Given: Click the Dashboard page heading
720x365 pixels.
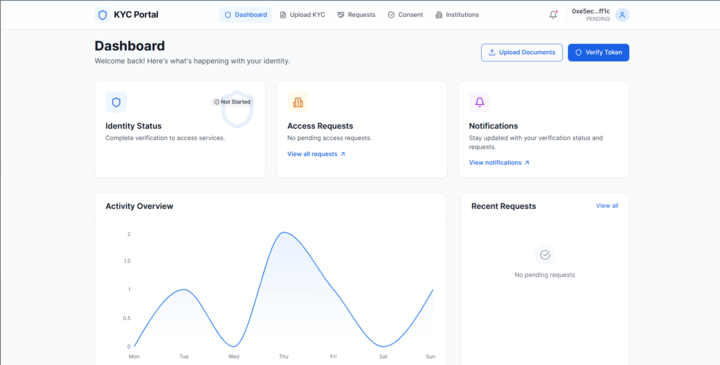Looking at the screenshot, I should pyautogui.click(x=130, y=46).
